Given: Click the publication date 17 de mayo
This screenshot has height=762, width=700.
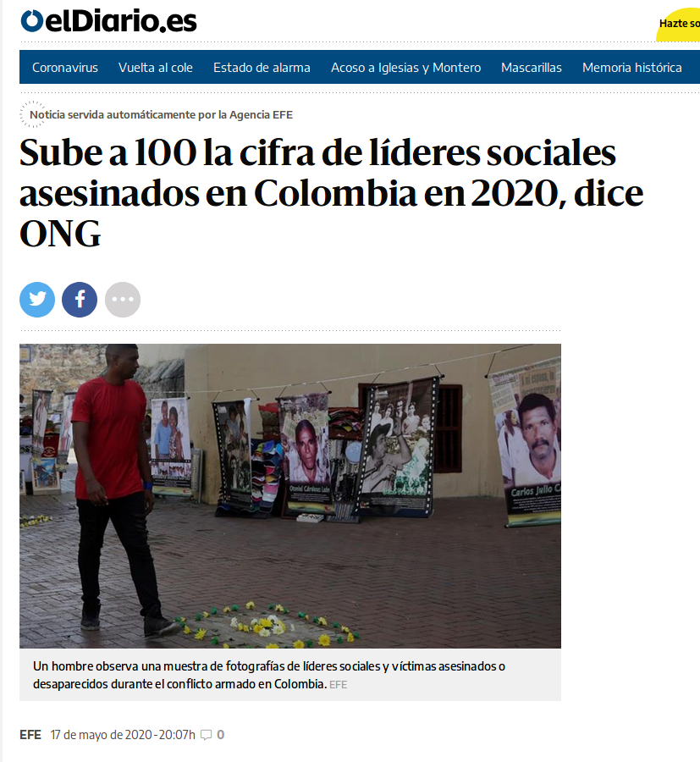Looking at the screenshot, I should coord(123,735).
